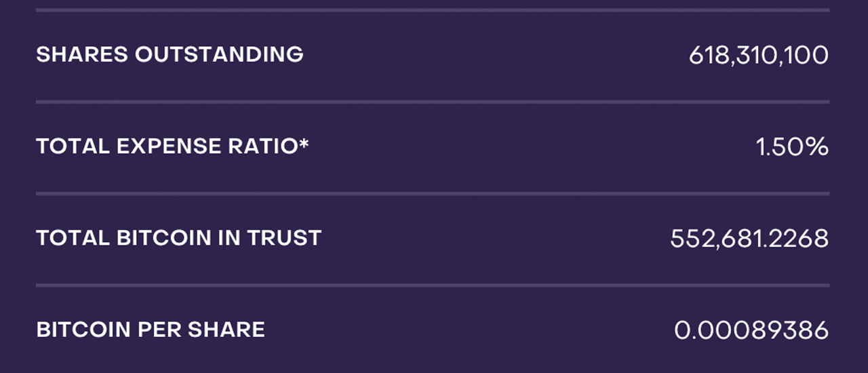Click the SHARES OUTSTANDING label
This screenshot has height=373, width=868.
tap(170, 54)
